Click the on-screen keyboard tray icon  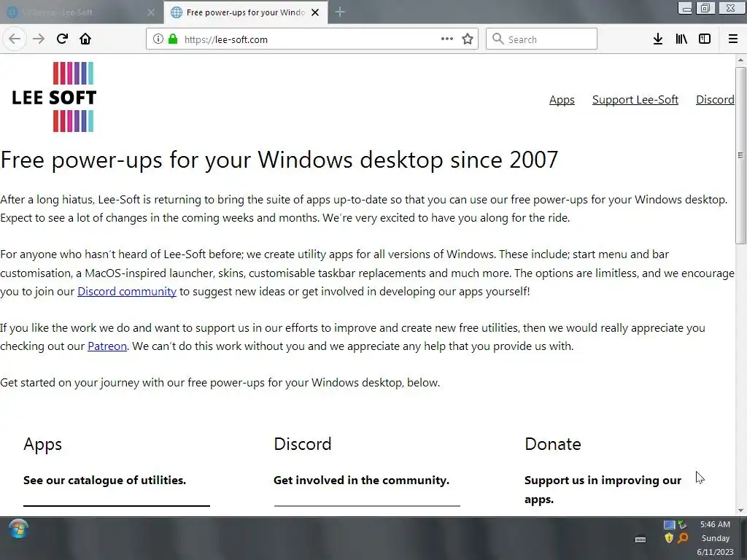point(640,539)
